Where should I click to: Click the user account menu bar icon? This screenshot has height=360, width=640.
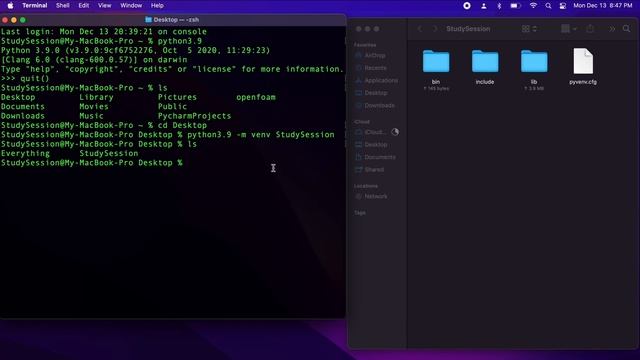click(x=484, y=6)
